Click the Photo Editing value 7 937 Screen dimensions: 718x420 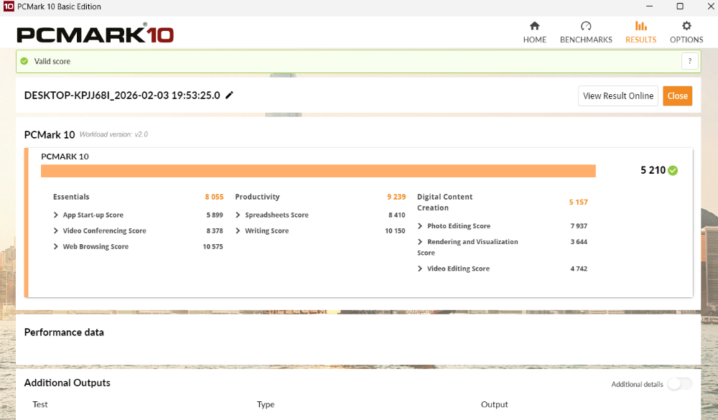click(579, 226)
